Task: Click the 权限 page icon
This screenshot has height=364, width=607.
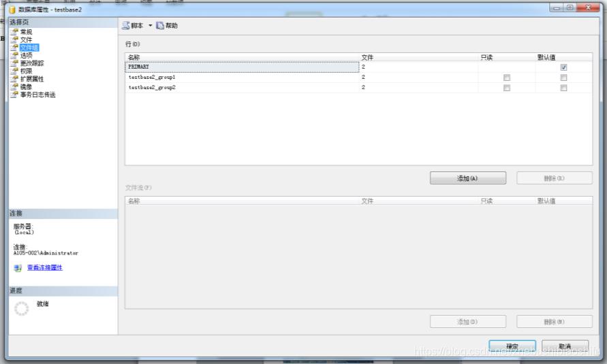Action: [14, 71]
